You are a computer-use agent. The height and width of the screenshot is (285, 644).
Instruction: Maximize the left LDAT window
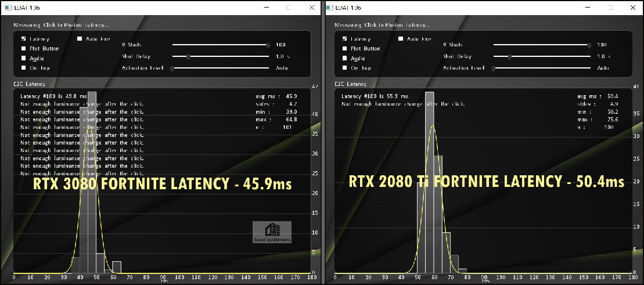(289, 8)
